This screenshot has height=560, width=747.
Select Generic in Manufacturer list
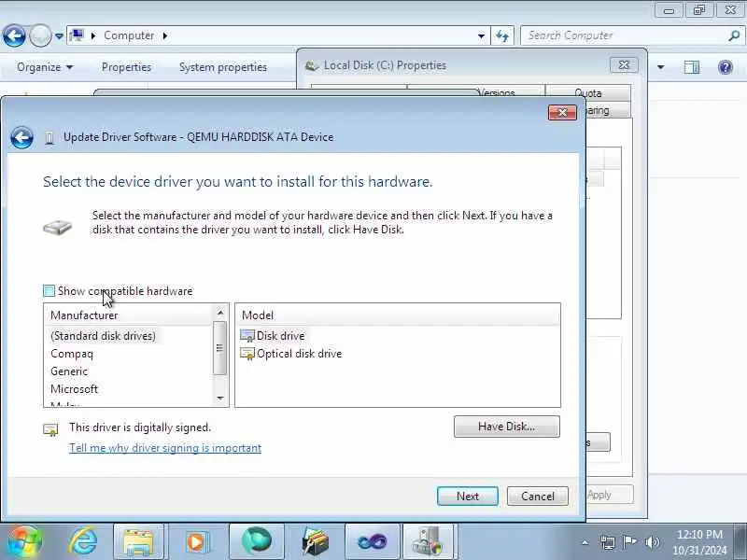pos(69,371)
